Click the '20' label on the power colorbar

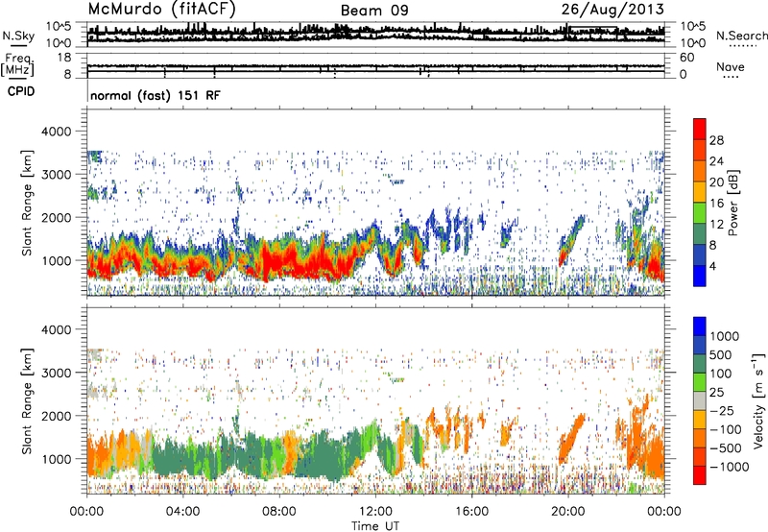point(716,182)
